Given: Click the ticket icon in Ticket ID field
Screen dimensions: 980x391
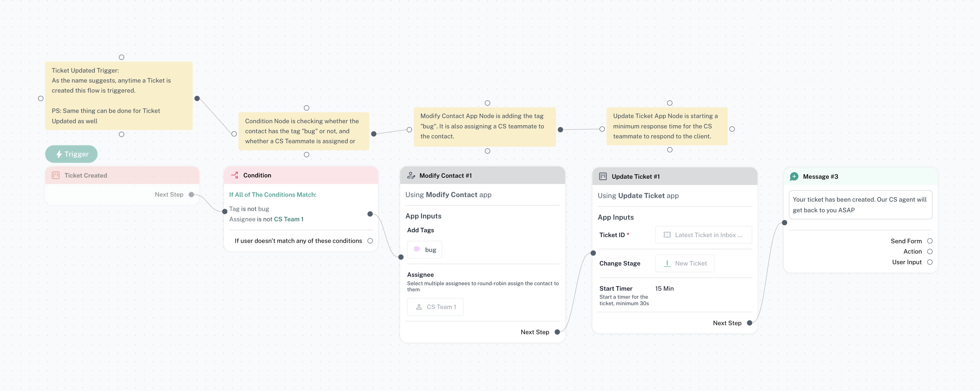Looking at the screenshot, I should point(667,235).
